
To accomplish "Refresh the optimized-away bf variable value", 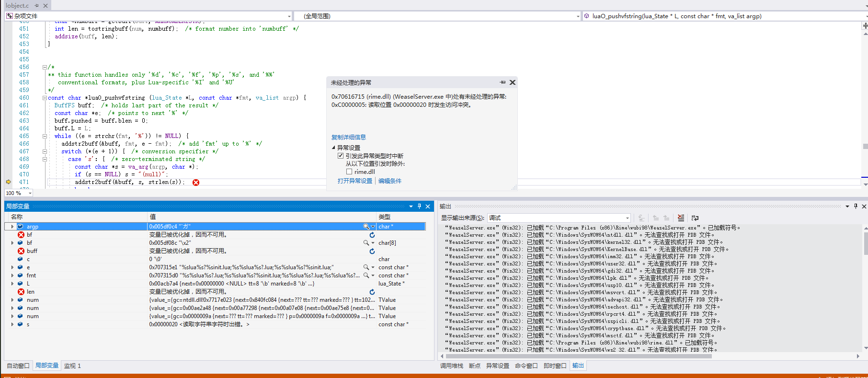I will coord(372,235).
